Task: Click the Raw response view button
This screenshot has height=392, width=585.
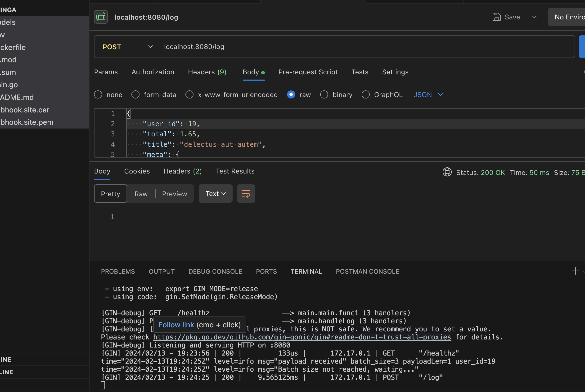Action: [x=141, y=194]
